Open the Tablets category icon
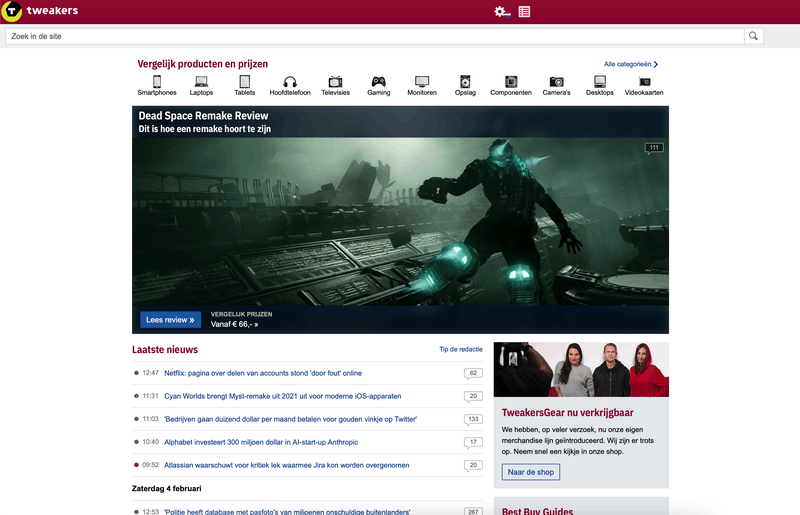The height and width of the screenshot is (515, 800). click(244, 82)
